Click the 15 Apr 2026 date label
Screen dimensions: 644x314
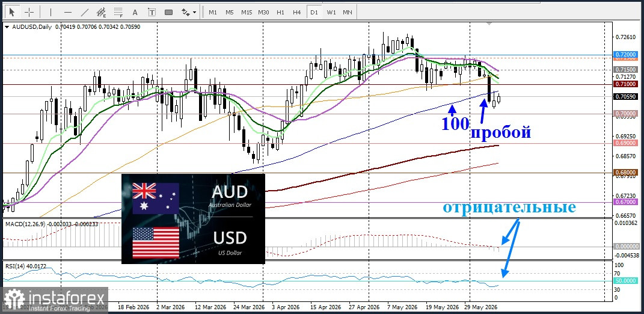click(325, 307)
